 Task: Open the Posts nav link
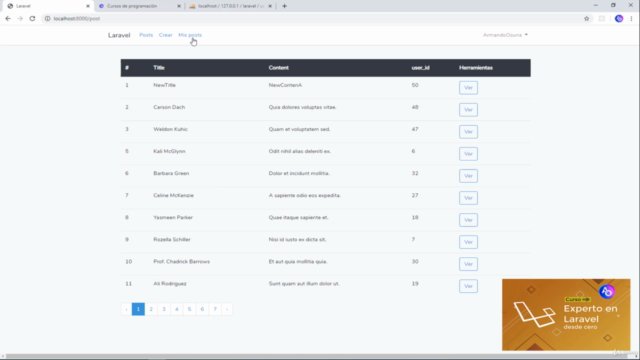146,35
